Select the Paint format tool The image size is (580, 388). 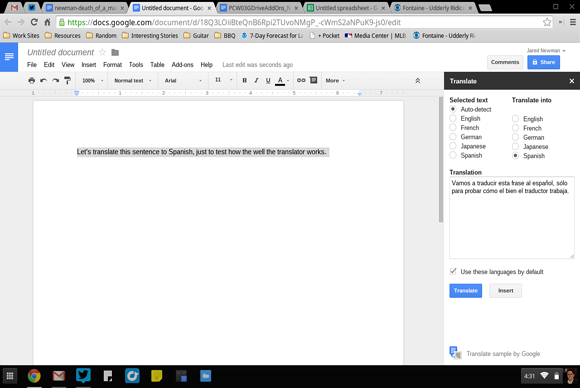67,80
